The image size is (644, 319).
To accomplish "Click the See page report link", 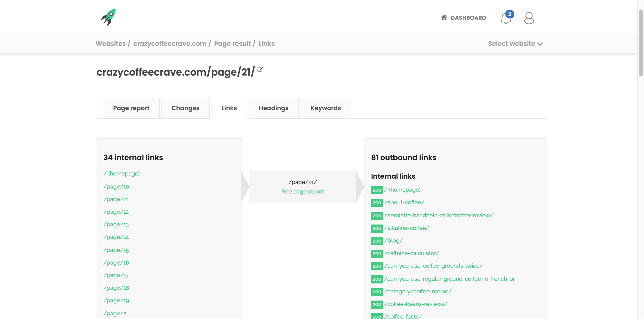I will [303, 191].
